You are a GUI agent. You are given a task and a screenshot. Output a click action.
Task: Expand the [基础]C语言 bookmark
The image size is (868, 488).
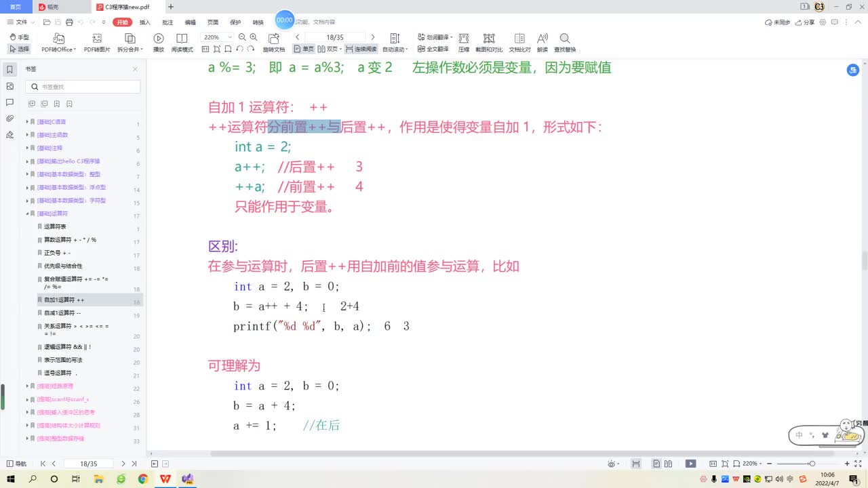pos(27,122)
